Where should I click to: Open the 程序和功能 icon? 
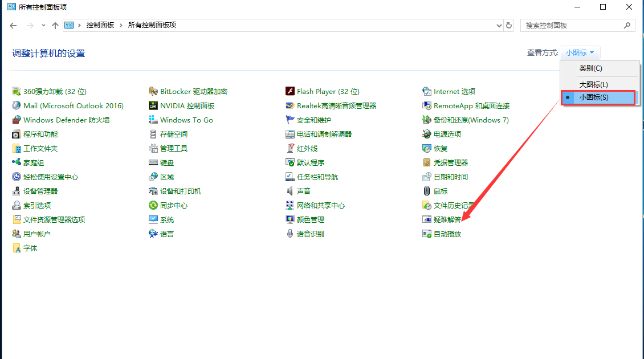[17, 134]
